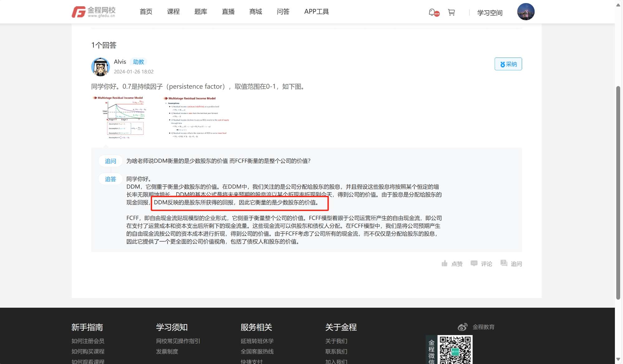This screenshot has height=364, width=623.
Task: Click the user profile avatar
Action: [526, 12]
